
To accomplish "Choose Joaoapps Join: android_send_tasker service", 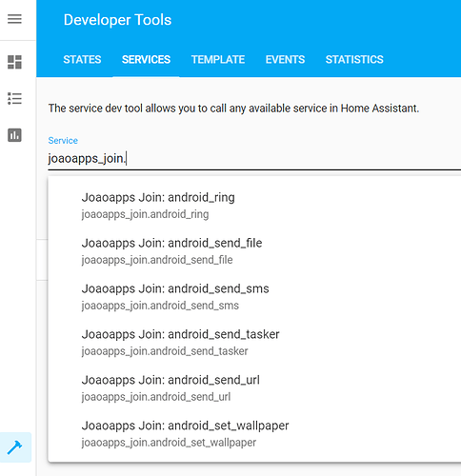I will tap(254, 343).
